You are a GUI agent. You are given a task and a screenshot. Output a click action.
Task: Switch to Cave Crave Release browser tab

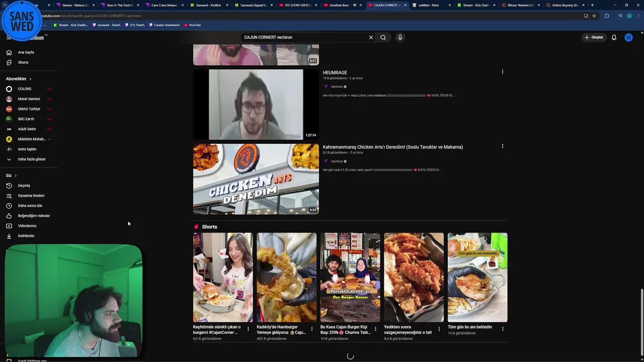click(164, 5)
